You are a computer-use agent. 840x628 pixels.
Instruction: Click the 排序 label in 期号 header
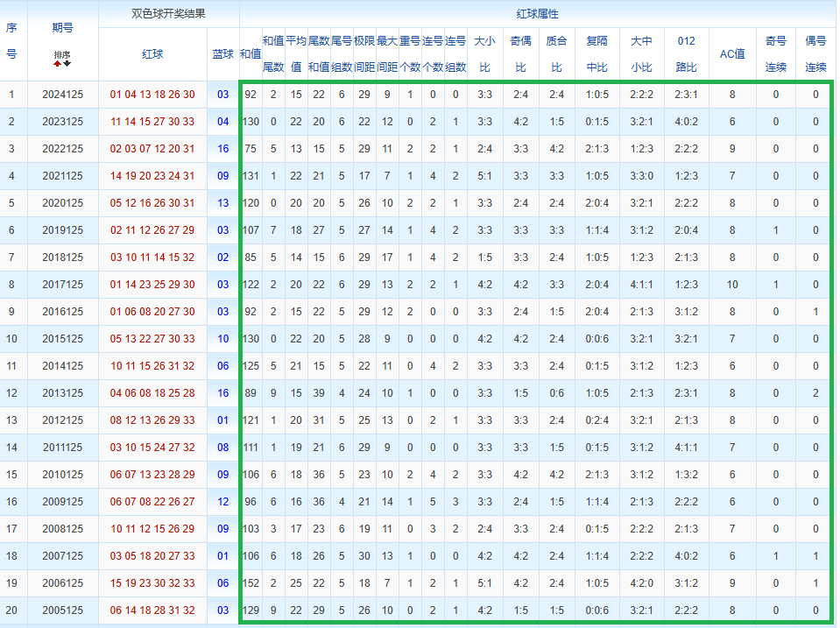tap(62, 53)
